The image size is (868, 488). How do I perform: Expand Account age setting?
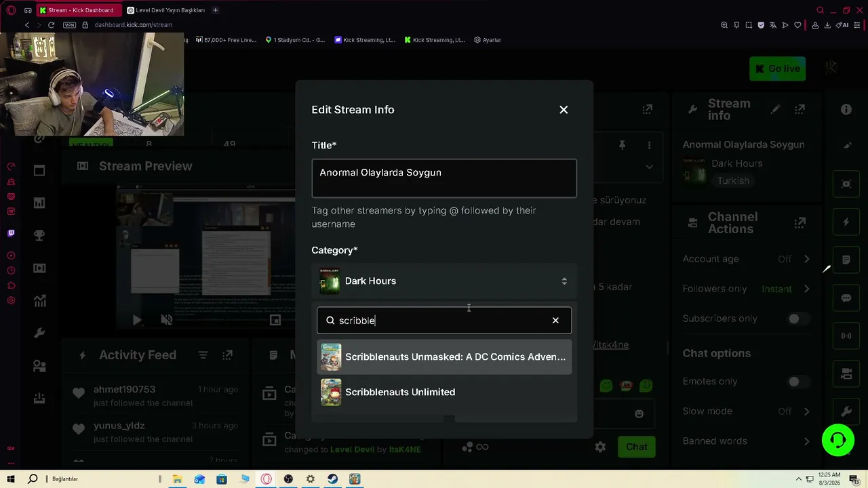click(x=806, y=259)
